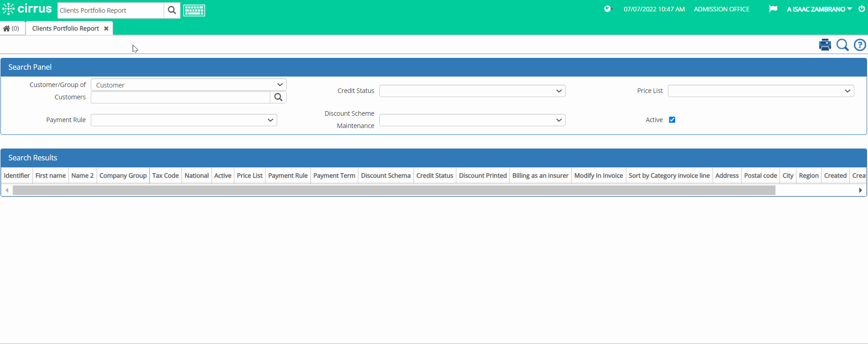Click the horizontal scrollbar thumb

pos(394,190)
